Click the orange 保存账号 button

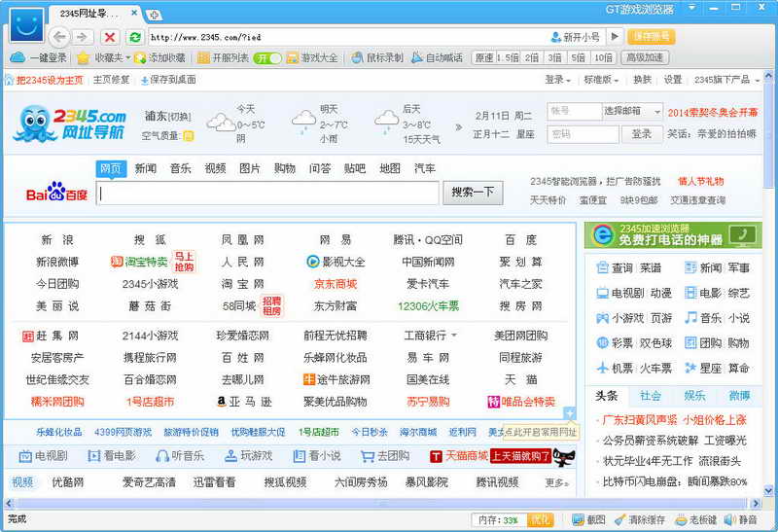click(x=651, y=36)
